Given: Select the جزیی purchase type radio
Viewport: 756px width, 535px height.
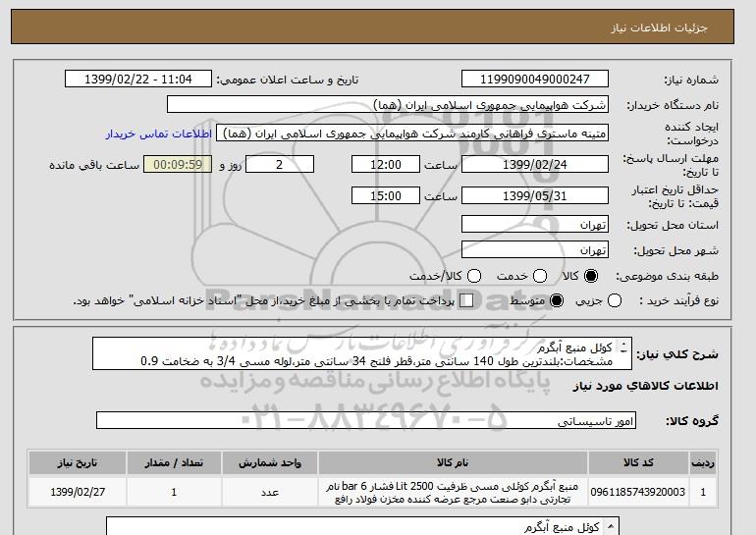Looking at the screenshot, I should (615, 300).
